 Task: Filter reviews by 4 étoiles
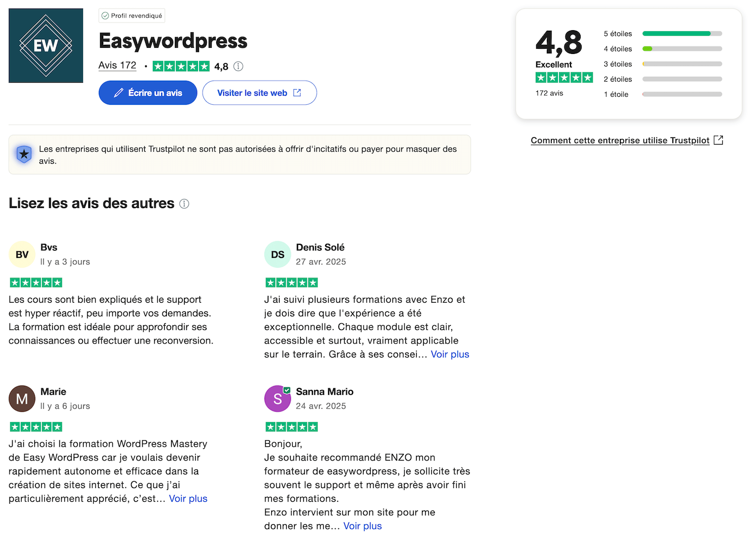(x=618, y=49)
